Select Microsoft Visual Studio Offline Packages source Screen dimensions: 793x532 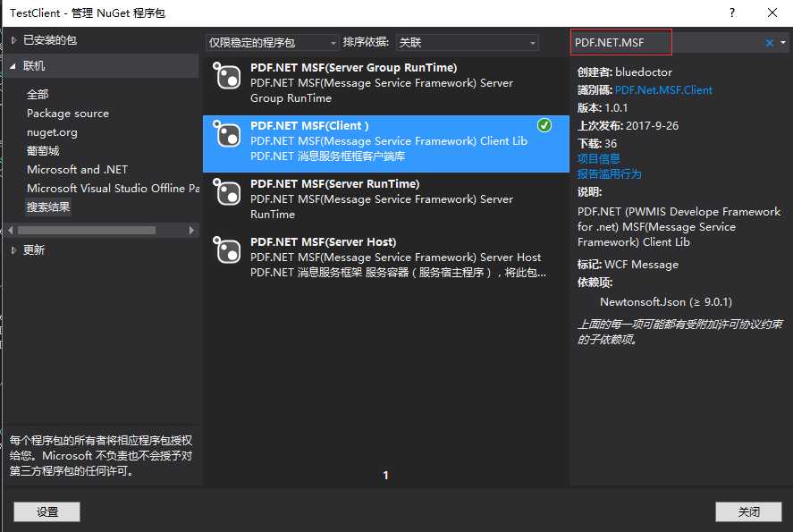click(x=113, y=188)
